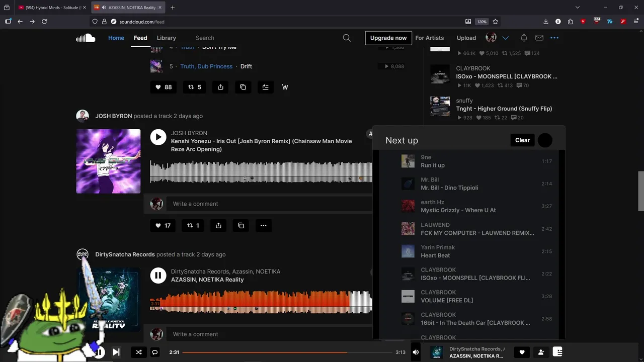The image size is (644, 362).
Task: Pause the AZASSIN, NOETIKA Reality track
Action: pyautogui.click(x=158, y=275)
